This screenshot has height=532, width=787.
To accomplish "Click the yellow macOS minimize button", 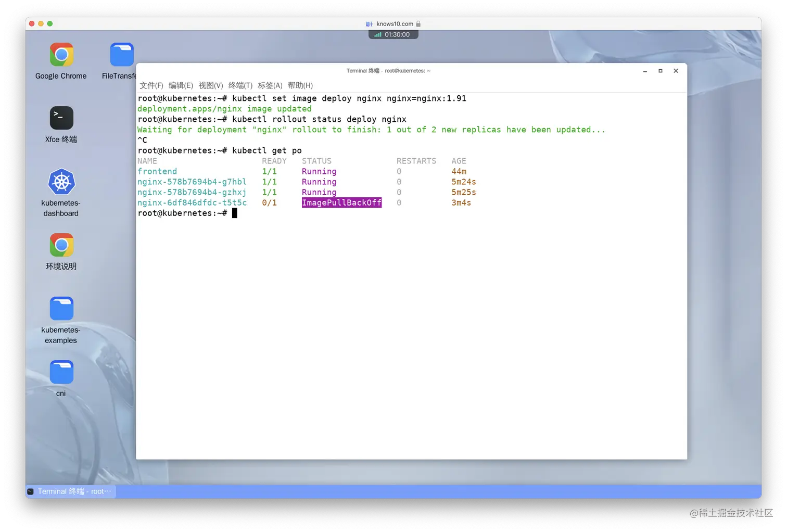I will pos(41,23).
